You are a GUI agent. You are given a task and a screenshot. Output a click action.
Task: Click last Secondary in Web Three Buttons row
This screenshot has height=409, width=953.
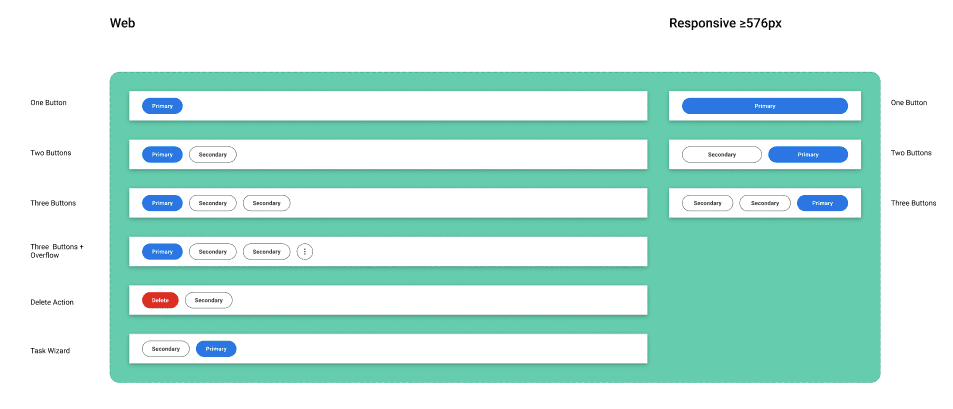tap(267, 203)
